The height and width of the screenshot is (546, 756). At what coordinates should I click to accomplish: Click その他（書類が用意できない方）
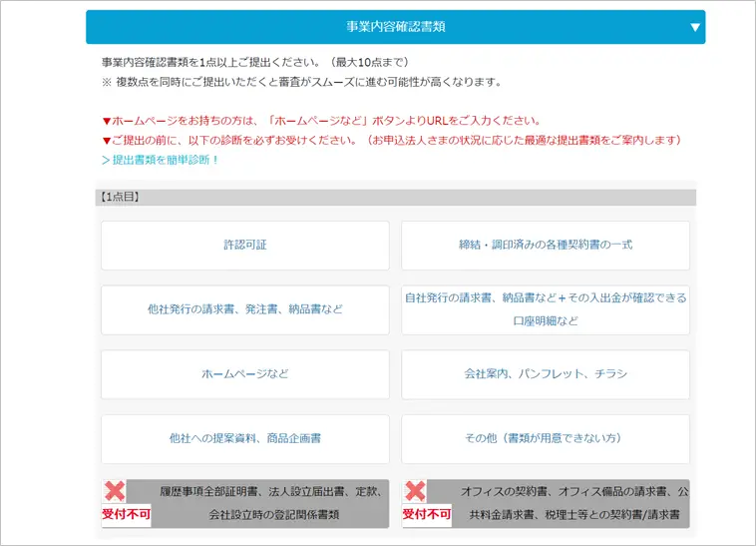click(545, 438)
